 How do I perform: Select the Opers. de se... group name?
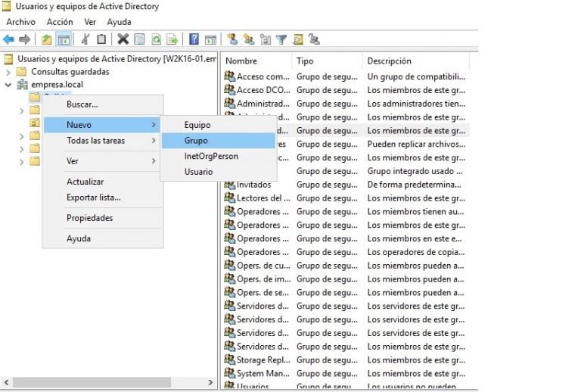(263, 293)
